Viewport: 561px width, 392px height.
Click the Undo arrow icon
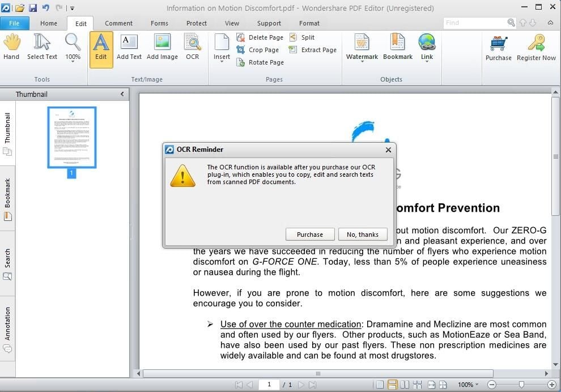[x=45, y=7]
